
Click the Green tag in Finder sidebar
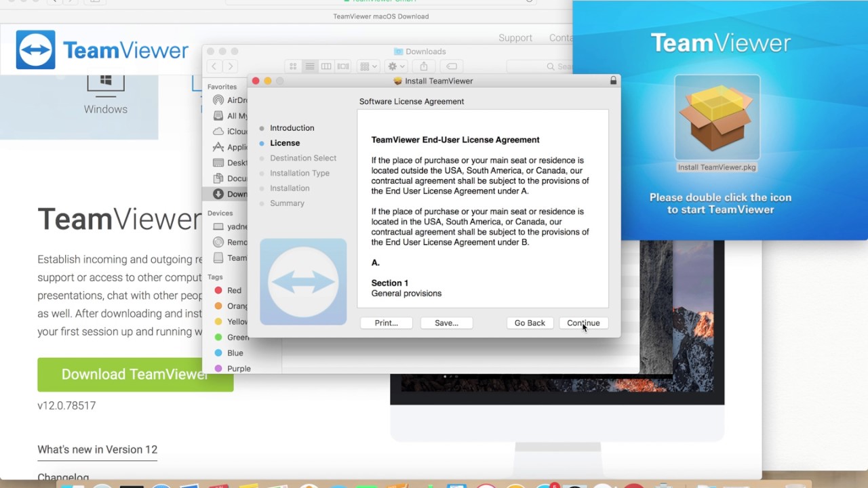pos(231,337)
